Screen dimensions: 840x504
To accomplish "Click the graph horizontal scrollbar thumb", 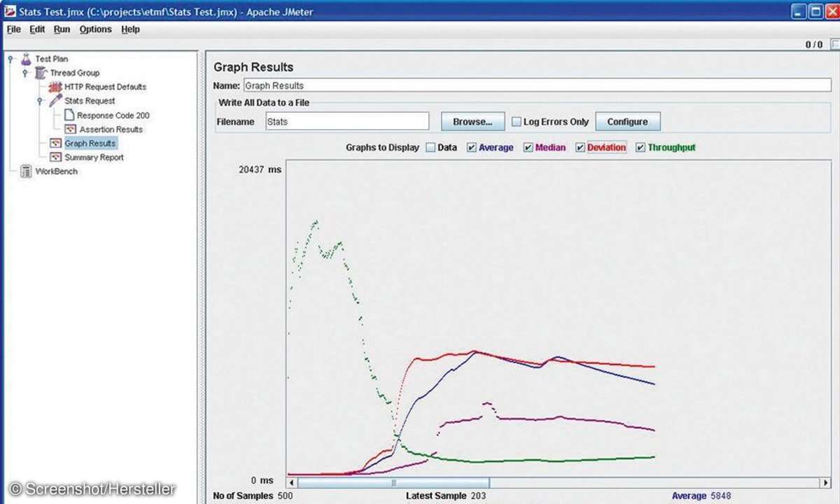I will click(393, 482).
